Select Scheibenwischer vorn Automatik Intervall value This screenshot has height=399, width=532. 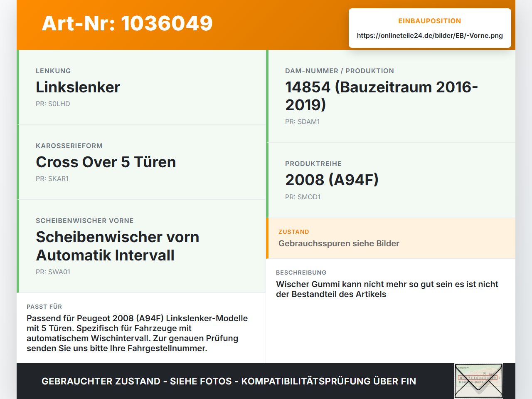pyautogui.click(x=118, y=246)
